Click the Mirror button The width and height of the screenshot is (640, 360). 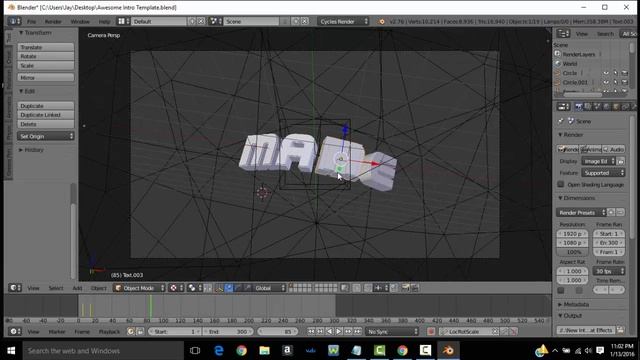pos(45,77)
